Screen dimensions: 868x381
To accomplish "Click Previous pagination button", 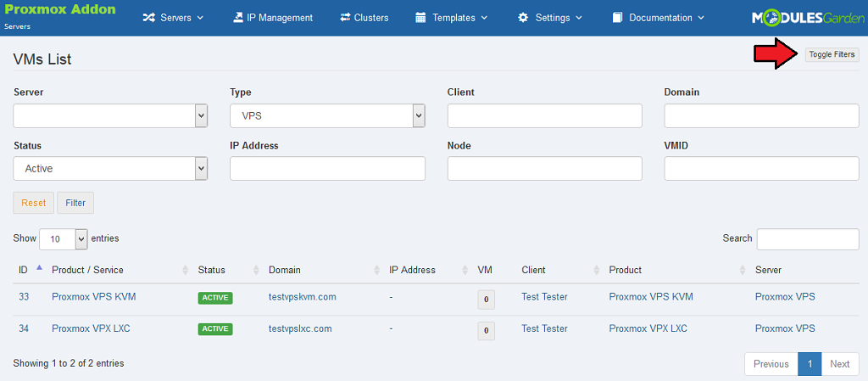I will click(771, 364).
